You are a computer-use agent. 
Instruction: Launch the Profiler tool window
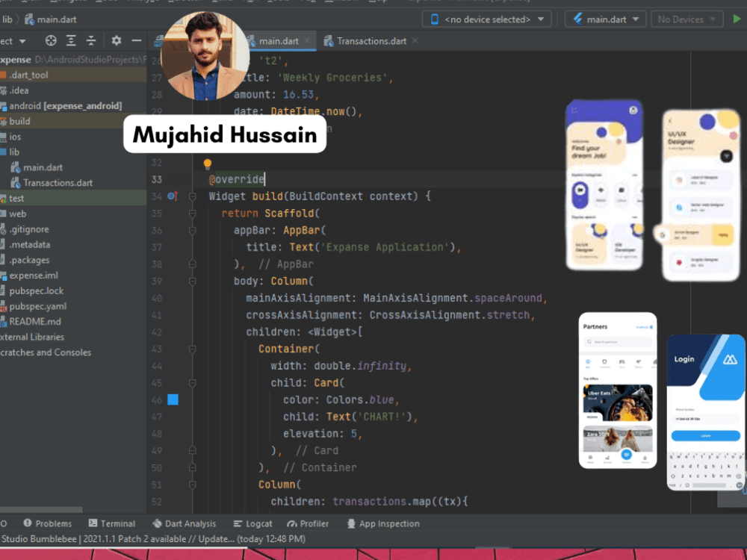pos(308,523)
